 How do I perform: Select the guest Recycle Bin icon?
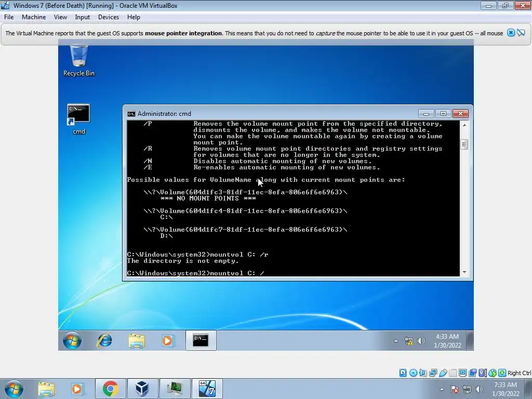[79, 61]
